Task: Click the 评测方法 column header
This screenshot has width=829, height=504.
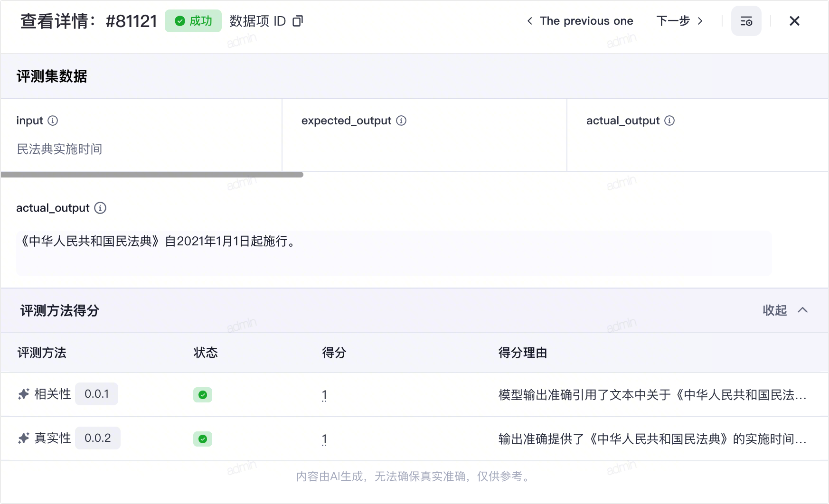Action: pos(42,353)
